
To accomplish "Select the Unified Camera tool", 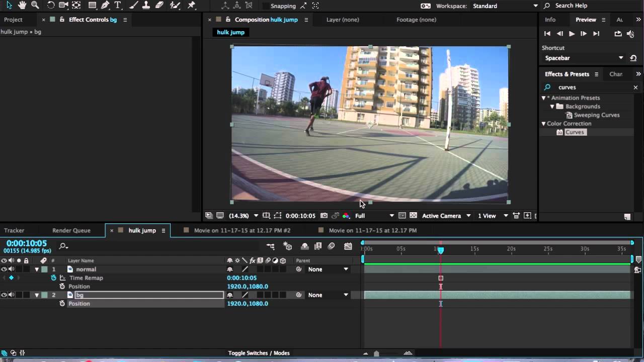I will point(63,6).
